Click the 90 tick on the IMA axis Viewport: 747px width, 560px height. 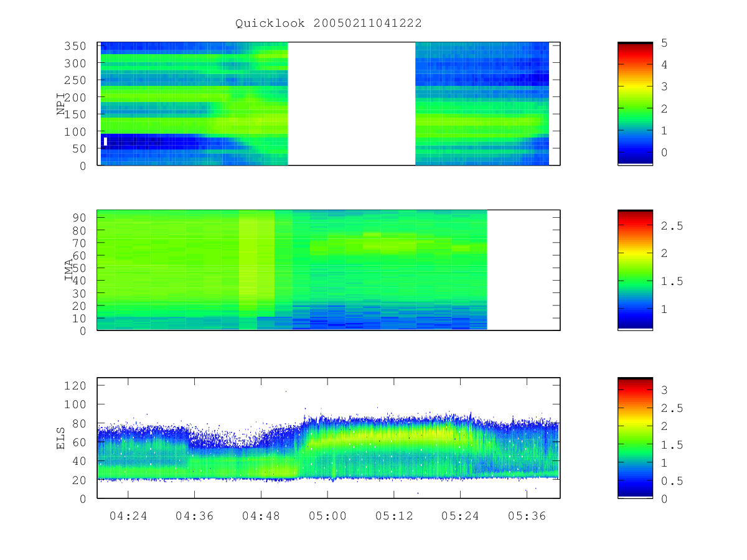[x=80, y=217]
